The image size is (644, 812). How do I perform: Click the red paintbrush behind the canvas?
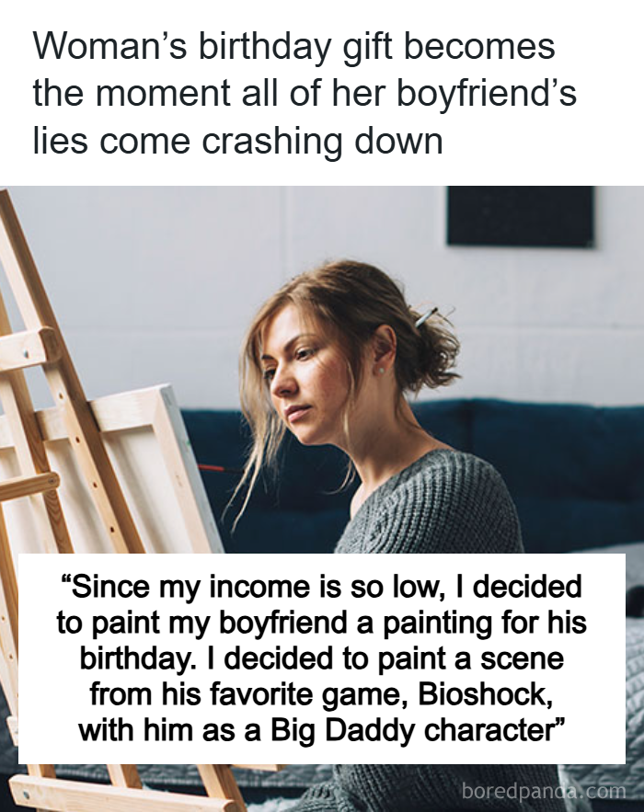click(218, 469)
